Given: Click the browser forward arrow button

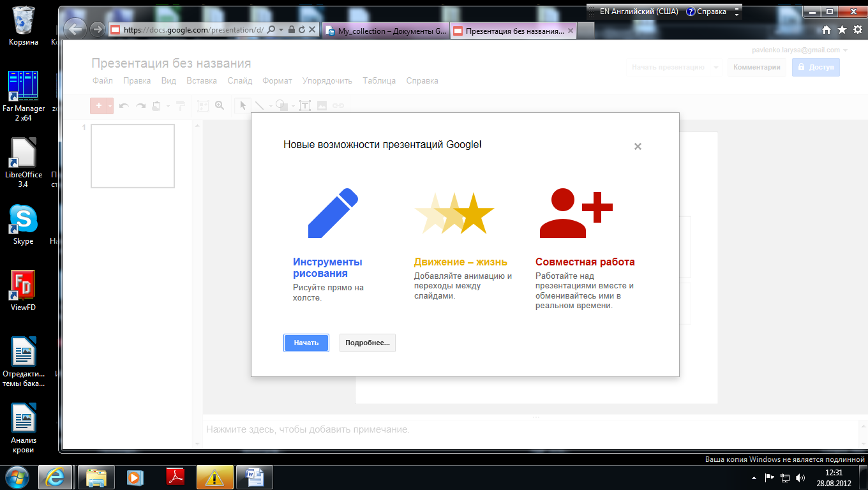Looking at the screenshot, I should point(97,29).
